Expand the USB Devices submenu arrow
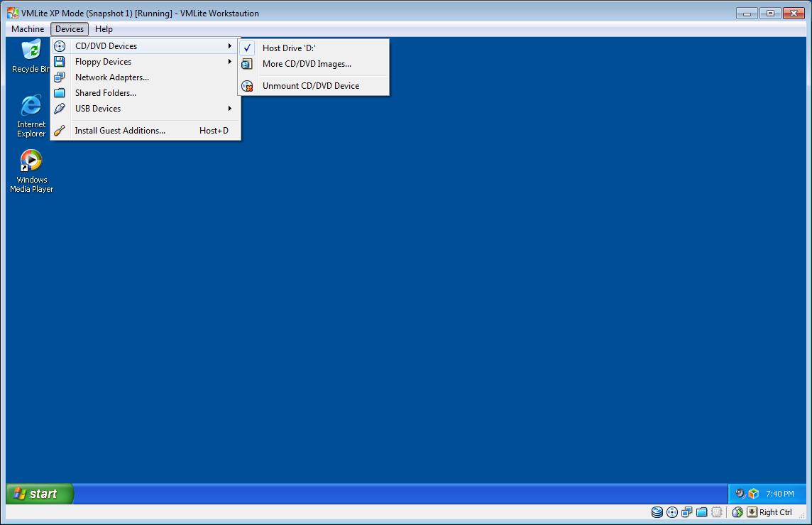Screen dimensions: 812x525 (229, 108)
